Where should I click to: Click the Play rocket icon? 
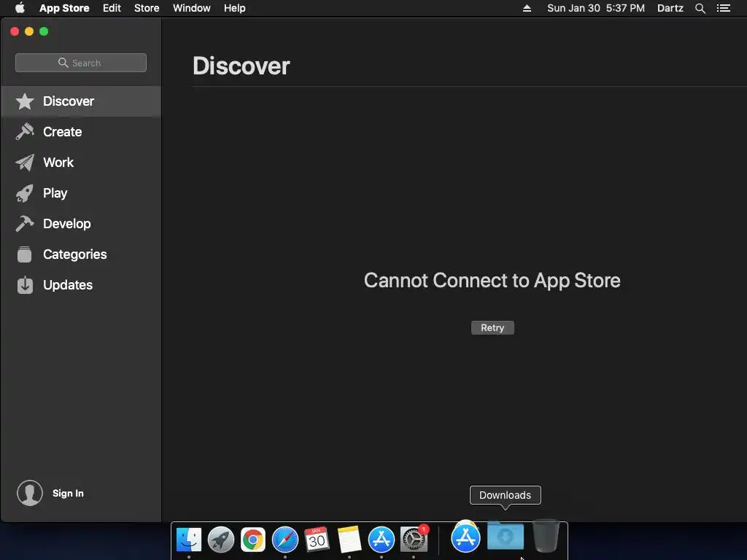25,193
